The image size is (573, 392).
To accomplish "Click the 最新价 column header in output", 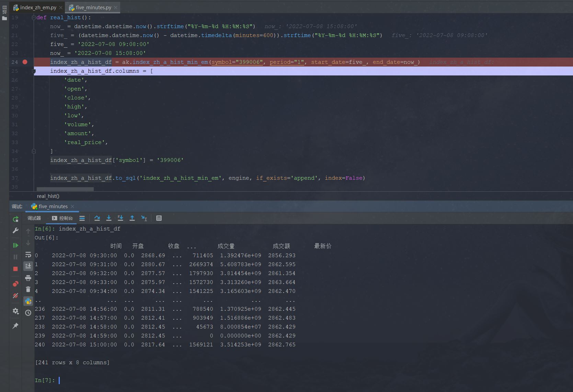I will tap(323, 246).
